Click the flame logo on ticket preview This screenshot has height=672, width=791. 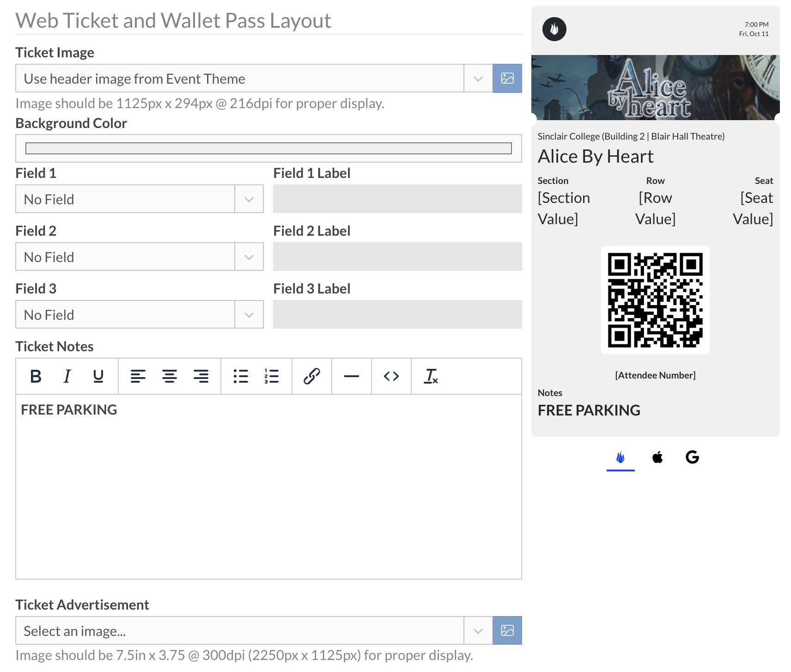coord(554,29)
